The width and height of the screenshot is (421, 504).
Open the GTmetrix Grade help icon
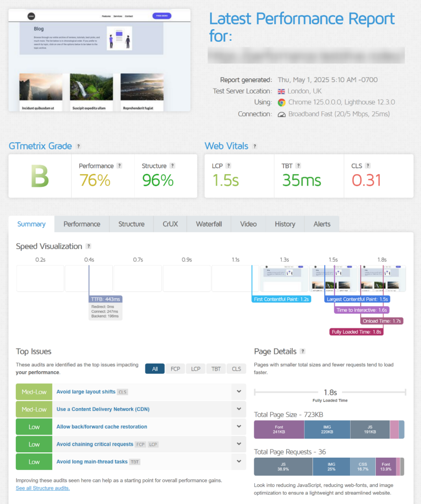point(77,146)
